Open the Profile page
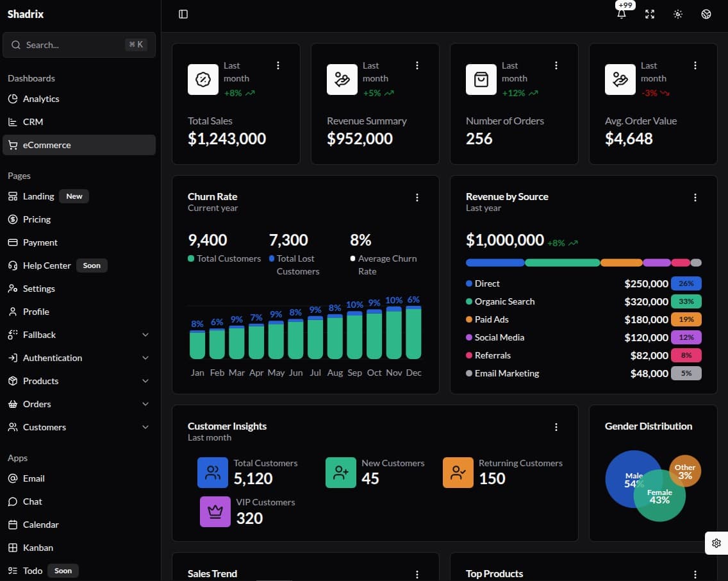This screenshot has width=728, height=581. pyautogui.click(x=79, y=312)
